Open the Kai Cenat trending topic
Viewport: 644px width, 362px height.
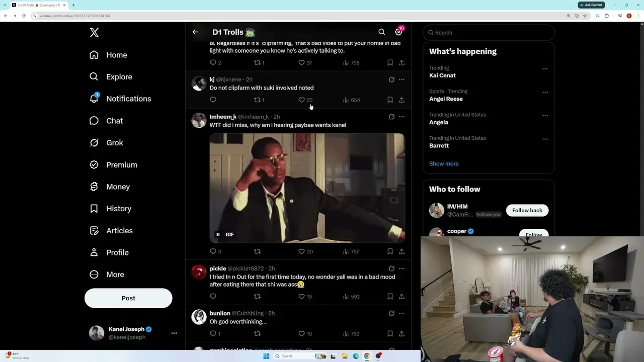442,75
